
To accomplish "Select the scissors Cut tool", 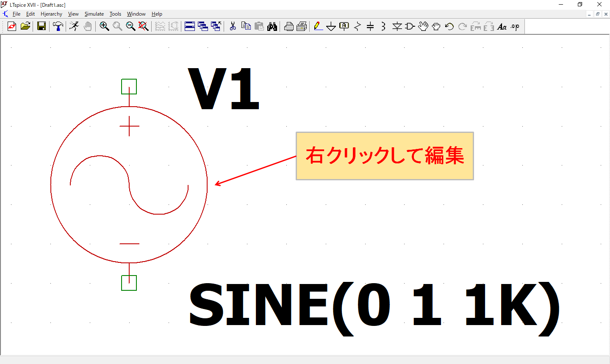I will tap(233, 26).
